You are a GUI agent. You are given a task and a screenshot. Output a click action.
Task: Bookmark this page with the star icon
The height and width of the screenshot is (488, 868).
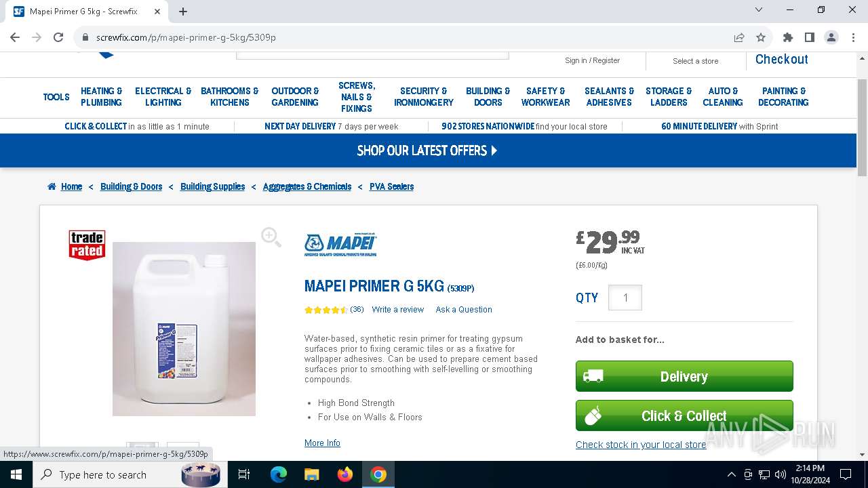[761, 37]
